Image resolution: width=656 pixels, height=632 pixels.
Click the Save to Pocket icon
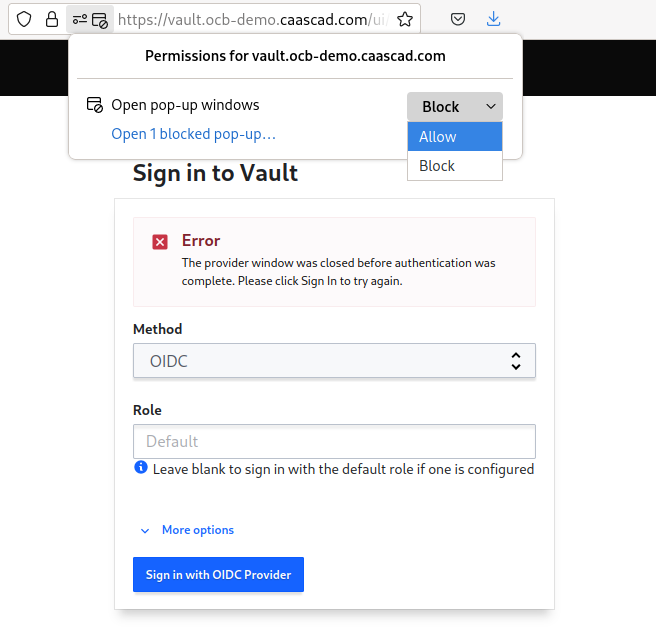(458, 19)
